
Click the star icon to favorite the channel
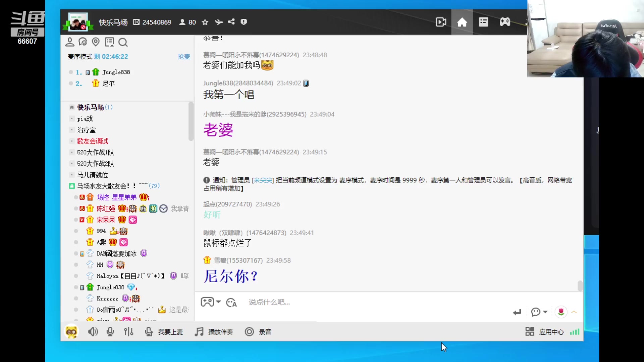pos(205,22)
